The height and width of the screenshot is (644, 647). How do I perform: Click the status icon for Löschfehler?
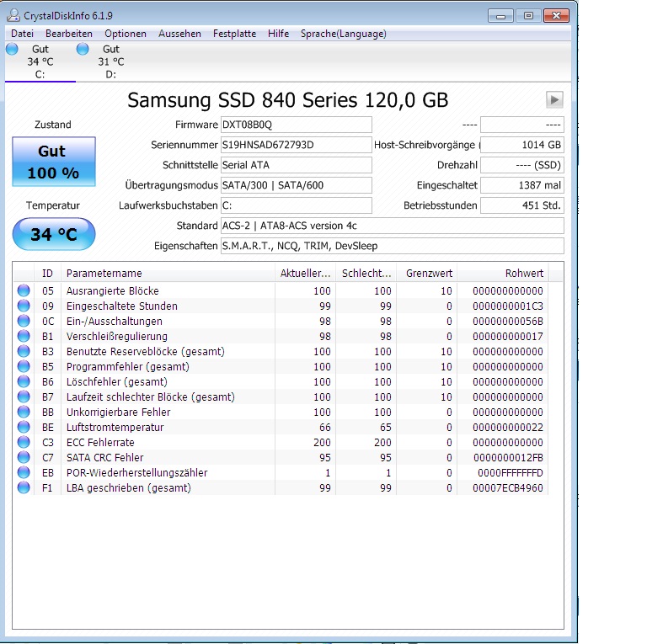point(24,381)
